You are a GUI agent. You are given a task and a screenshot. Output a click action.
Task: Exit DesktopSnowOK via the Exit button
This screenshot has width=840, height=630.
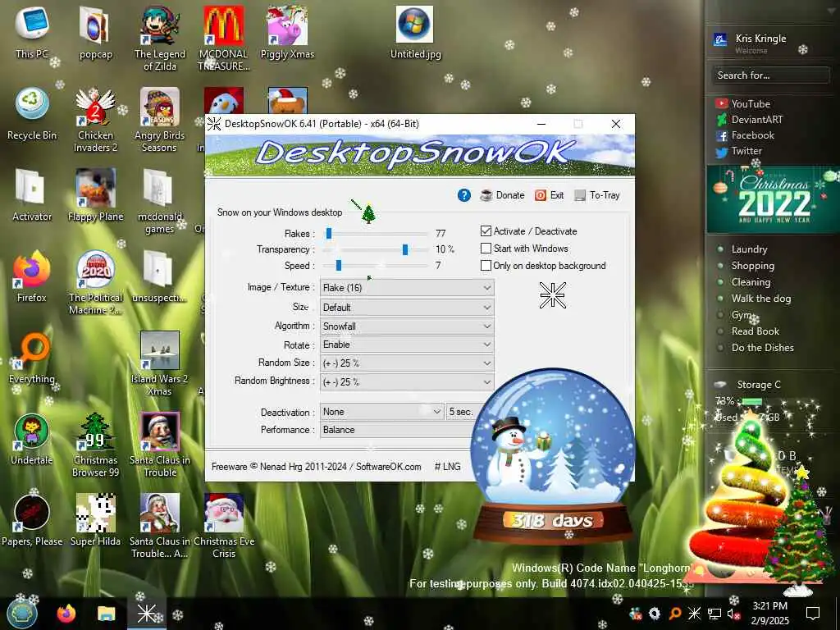549,195
